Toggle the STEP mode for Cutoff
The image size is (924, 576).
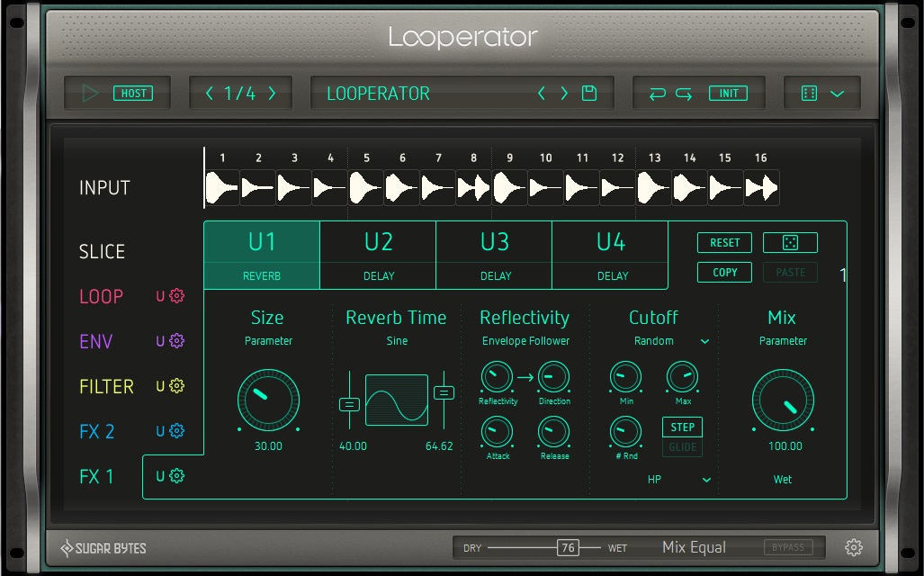tap(682, 427)
